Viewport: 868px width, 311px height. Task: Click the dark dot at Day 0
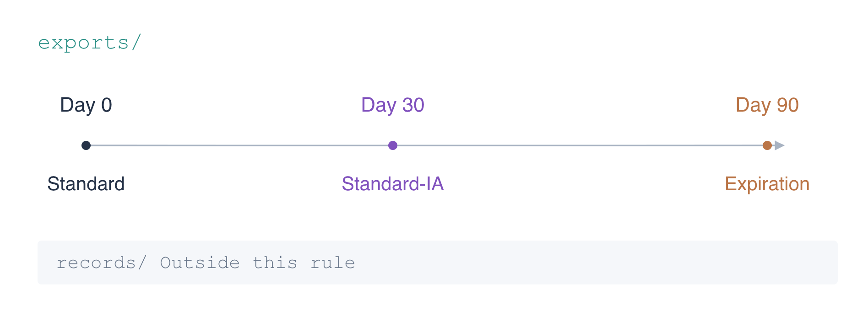[86, 145]
